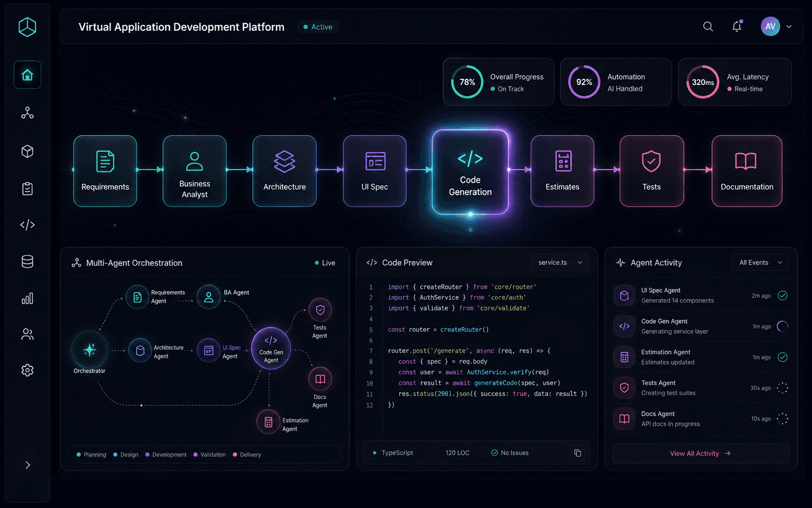The height and width of the screenshot is (508, 812).
Task: Open the Code Gen Agent activity row
Action: 701,326
